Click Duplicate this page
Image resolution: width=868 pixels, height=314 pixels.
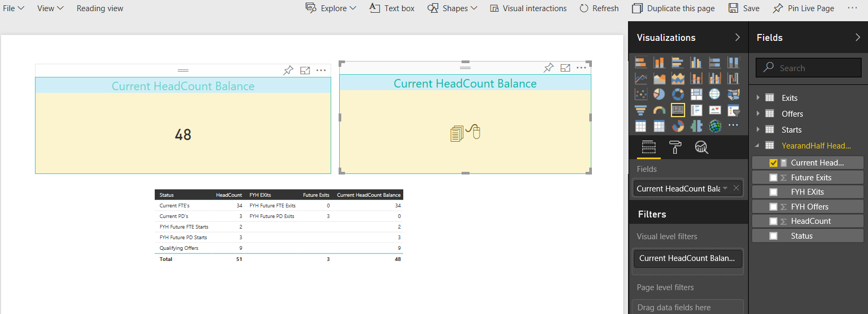point(674,8)
